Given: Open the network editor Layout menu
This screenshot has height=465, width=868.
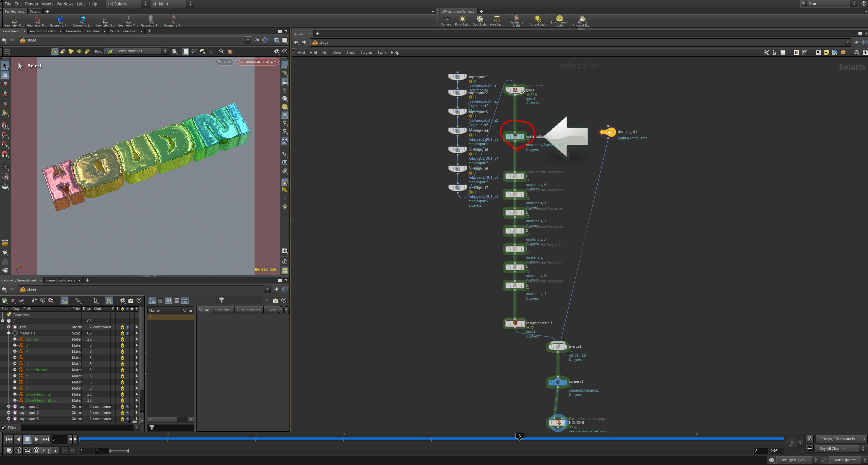Looking at the screenshot, I should 367,53.
